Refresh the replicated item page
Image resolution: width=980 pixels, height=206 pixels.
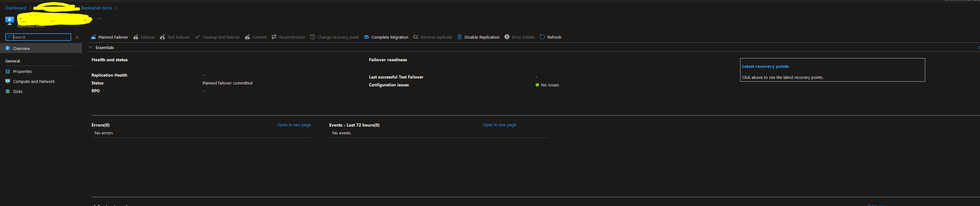550,37
